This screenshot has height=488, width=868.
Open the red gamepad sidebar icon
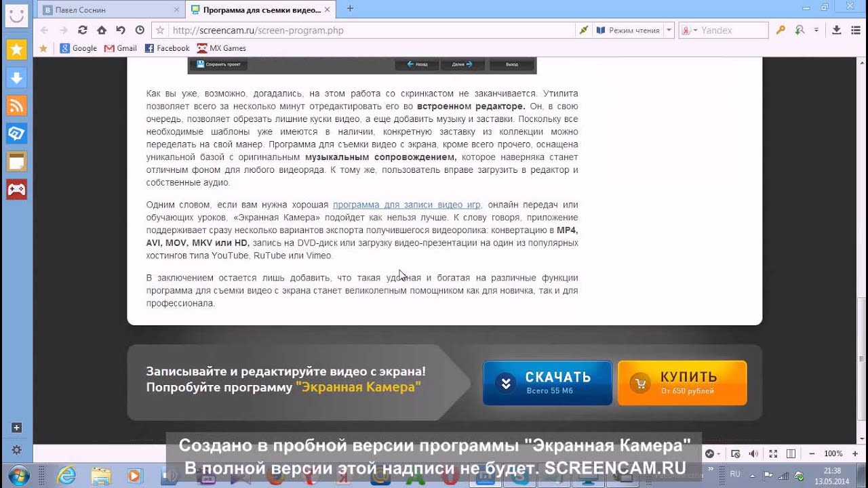(16, 190)
